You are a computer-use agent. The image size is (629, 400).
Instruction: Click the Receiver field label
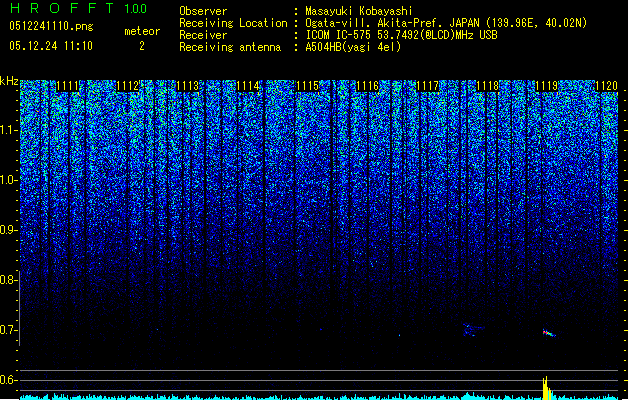[x=203, y=35]
